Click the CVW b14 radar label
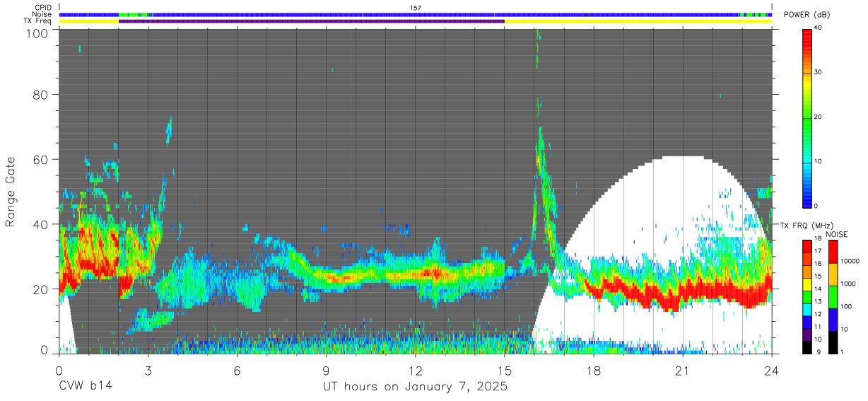The image size is (868, 401). pyautogui.click(x=85, y=386)
